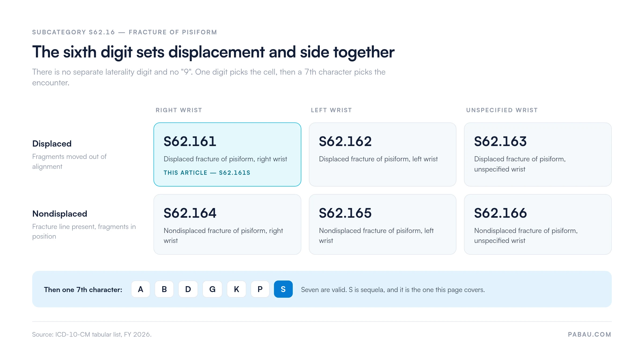Image resolution: width=644 pixels, height=364 pixels.
Task: Click the 'no separate laterality digit' subtitle
Action: [209, 77]
